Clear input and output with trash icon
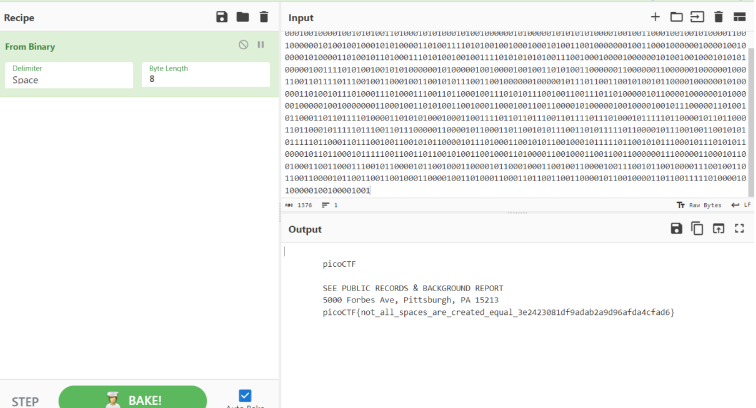The image size is (756, 408). (718, 17)
